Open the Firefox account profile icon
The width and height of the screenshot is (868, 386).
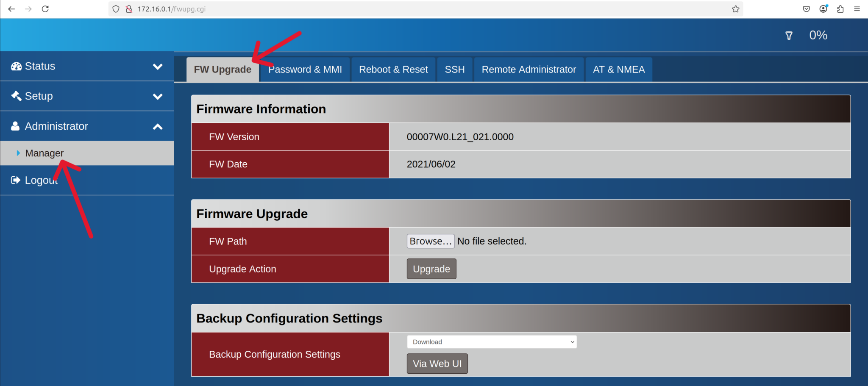[x=823, y=8]
